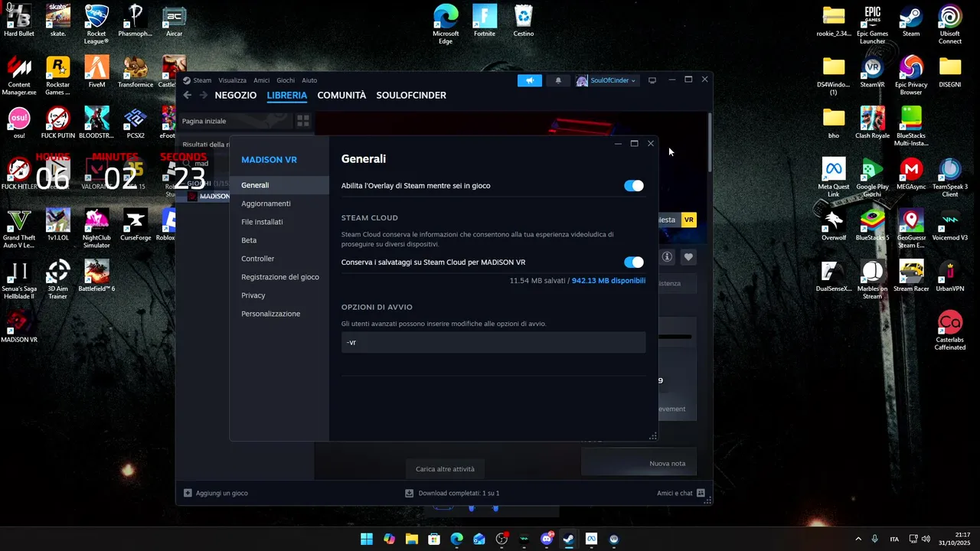The width and height of the screenshot is (980, 551).
Task: Open Discord from the taskbar
Action: tap(547, 539)
